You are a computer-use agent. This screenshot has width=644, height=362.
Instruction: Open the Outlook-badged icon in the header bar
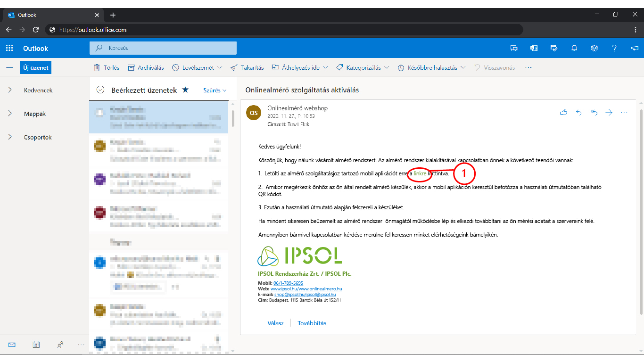click(534, 48)
